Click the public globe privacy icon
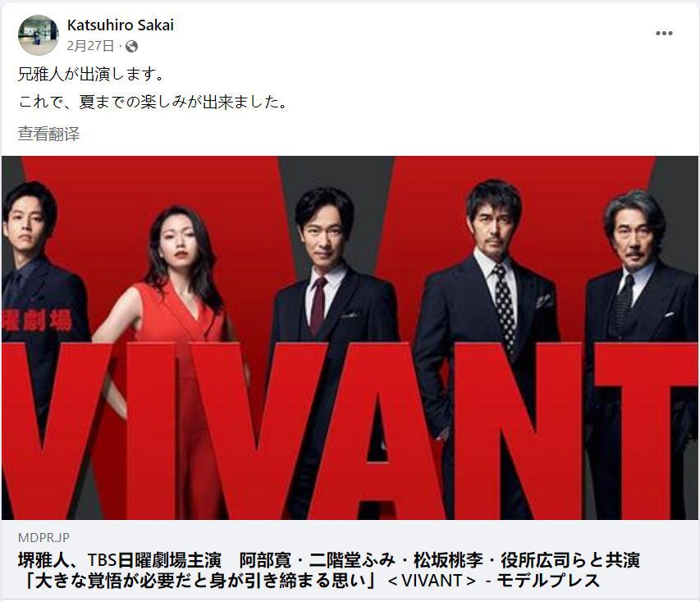The image size is (700, 602). coord(131,46)
